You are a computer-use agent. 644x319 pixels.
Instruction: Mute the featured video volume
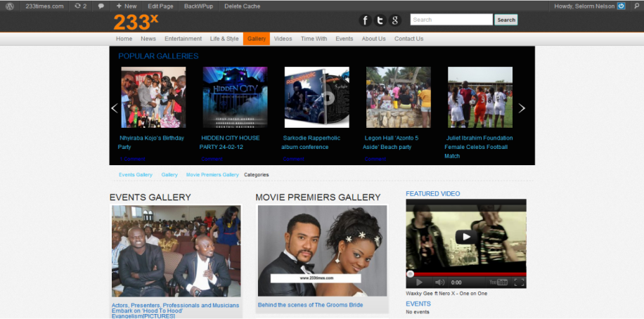441,282
